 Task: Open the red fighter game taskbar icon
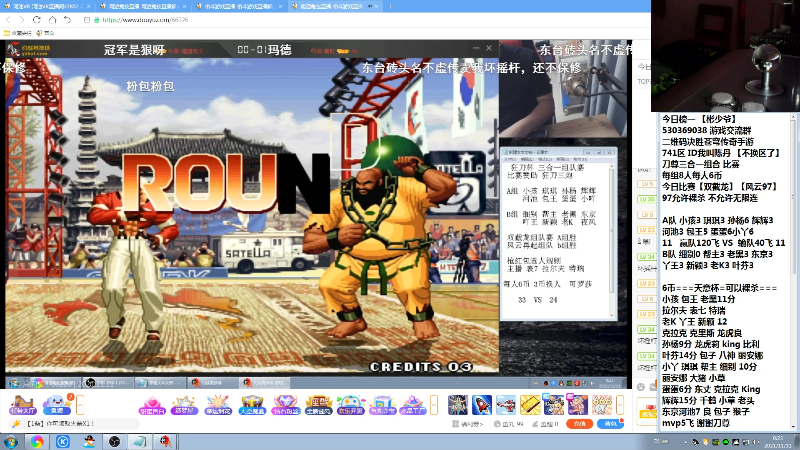165,441
